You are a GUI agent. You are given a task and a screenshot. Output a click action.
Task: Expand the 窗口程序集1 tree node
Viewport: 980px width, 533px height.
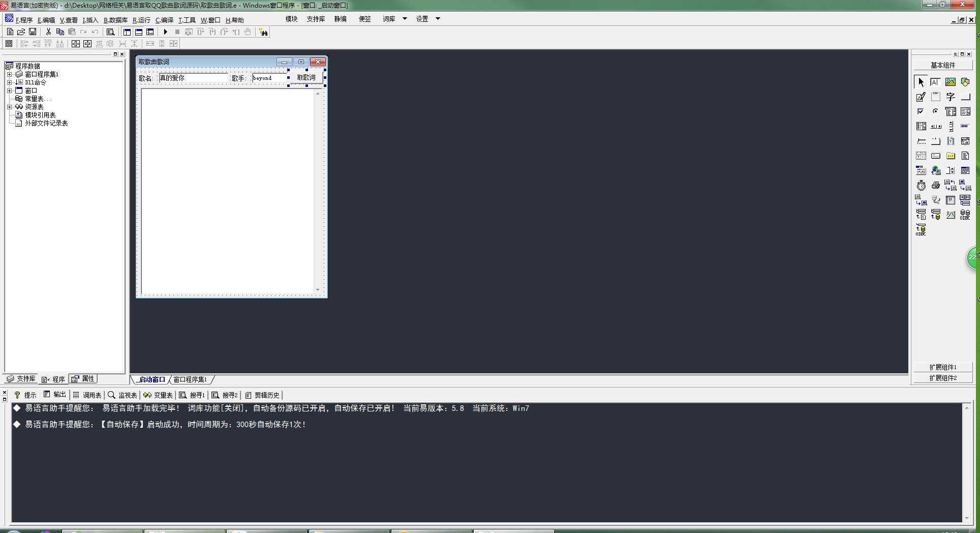9,74
